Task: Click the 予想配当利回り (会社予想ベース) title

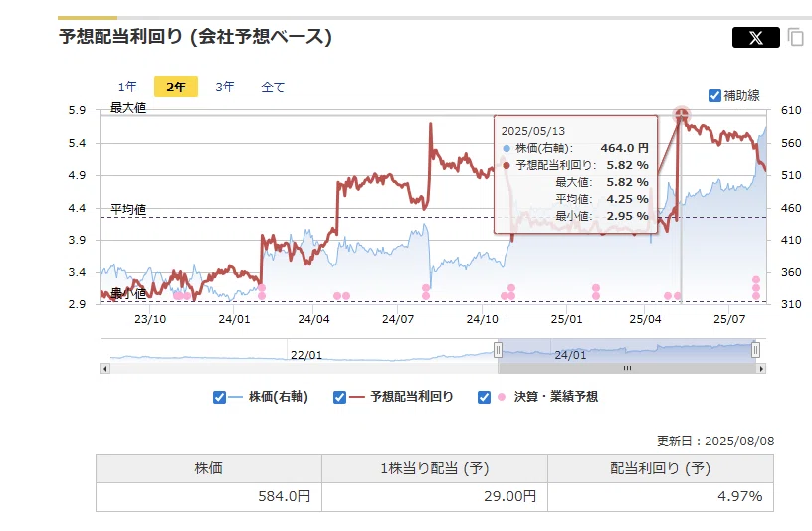Action: (195, 37)
